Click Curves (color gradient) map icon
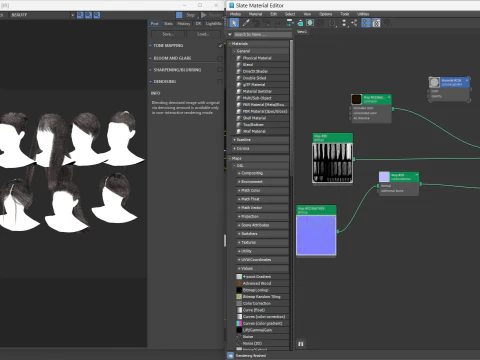This screenshot has height=360, width=480. [x=239, y=323]
